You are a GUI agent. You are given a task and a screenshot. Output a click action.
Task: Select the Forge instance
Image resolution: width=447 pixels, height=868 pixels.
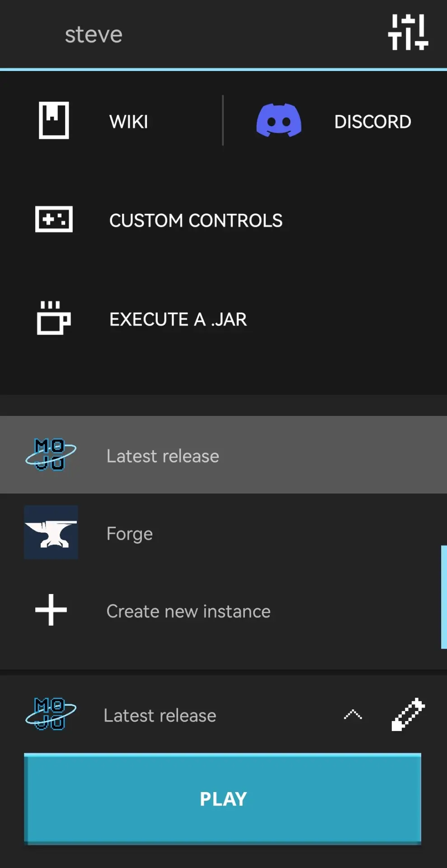(130, 533)
